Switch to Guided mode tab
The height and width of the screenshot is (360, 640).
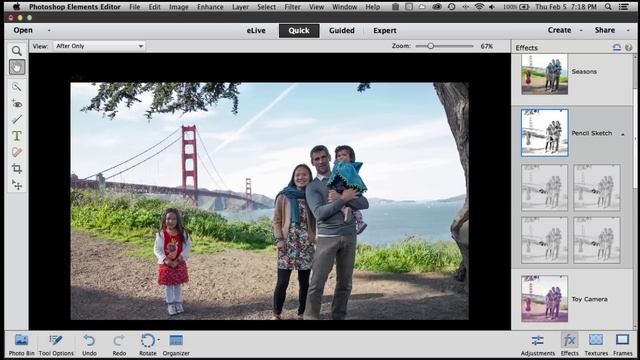(x=342, y=31)
